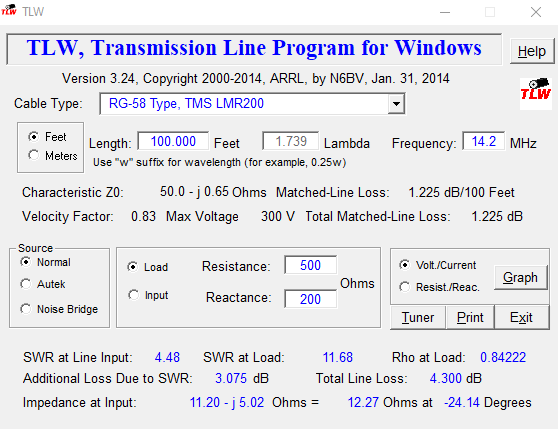Click the Reactance field showing 200

tap(311, 299)
